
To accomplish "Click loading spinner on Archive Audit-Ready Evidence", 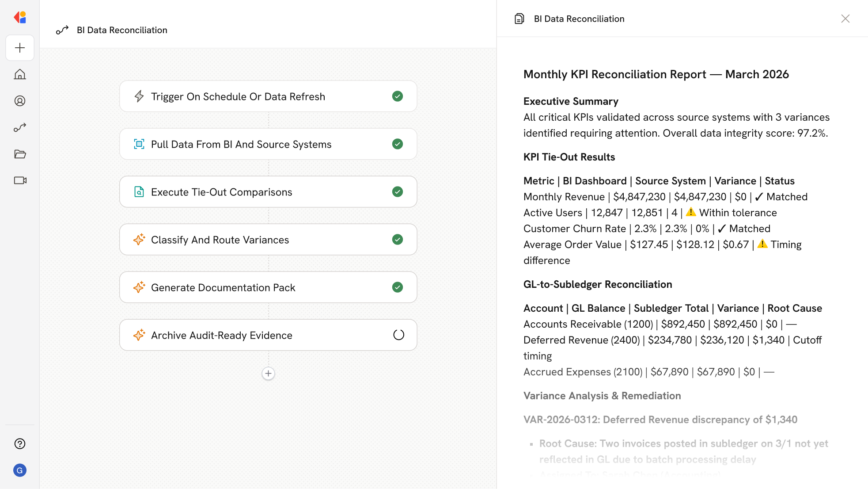I will 398,335.
